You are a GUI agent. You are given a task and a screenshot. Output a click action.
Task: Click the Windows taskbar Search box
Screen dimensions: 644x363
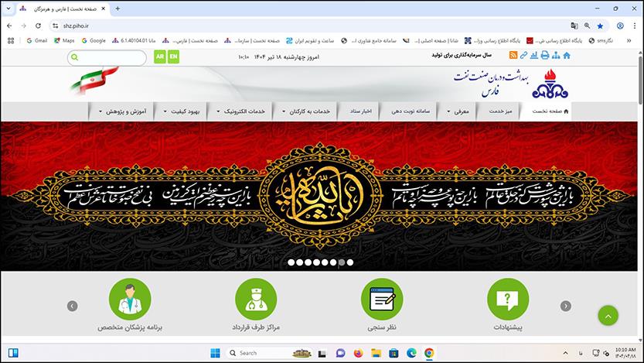click(269, 353)
